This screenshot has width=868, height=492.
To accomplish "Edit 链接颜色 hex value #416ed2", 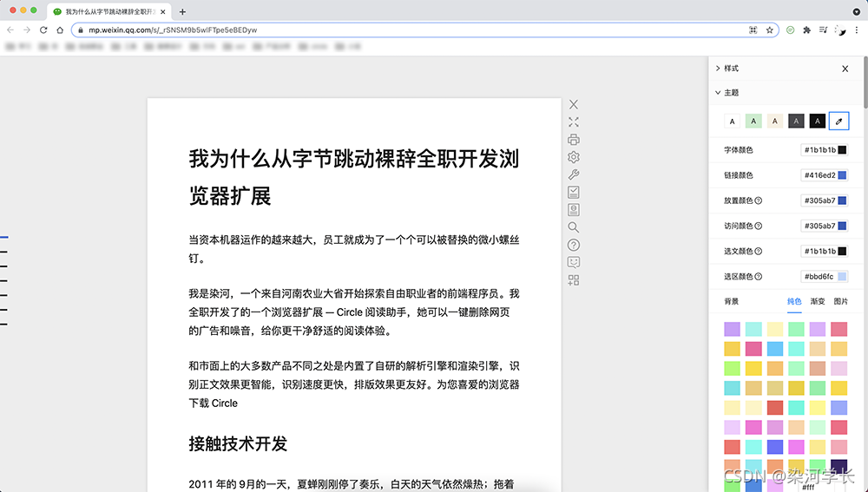I will click(820, 175).
